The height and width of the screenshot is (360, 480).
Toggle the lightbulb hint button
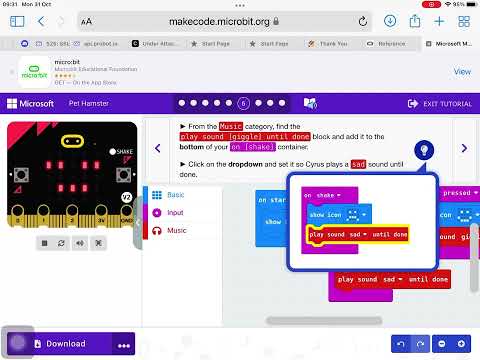click(x=424, y=150)
